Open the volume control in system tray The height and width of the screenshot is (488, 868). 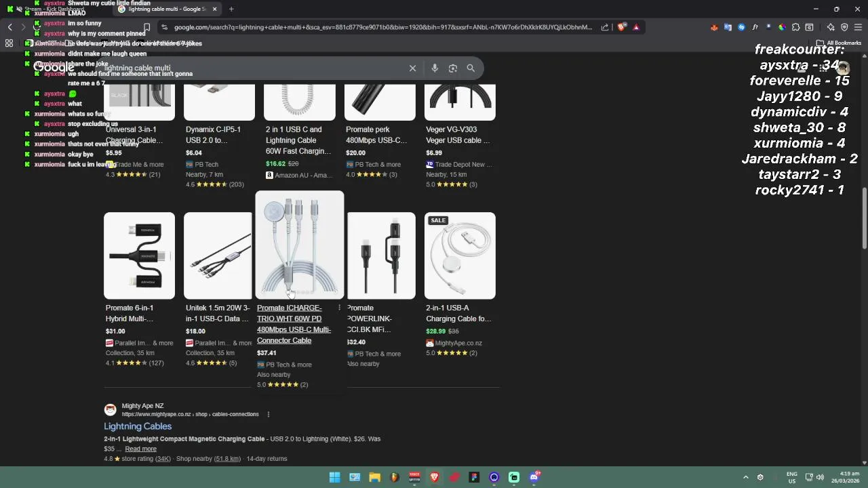tap(820, 477)
